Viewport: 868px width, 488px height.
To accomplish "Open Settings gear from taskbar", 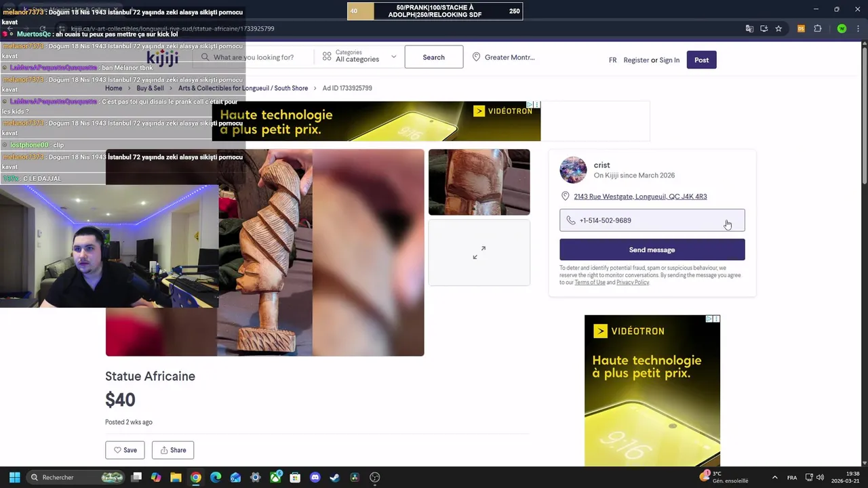I will [x=255, y=477].
